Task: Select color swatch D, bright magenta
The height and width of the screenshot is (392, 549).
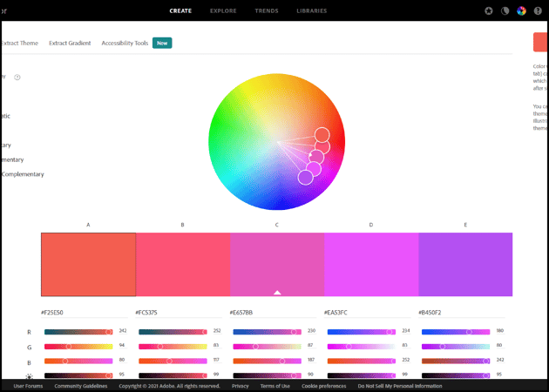Action: coord(371,264)
